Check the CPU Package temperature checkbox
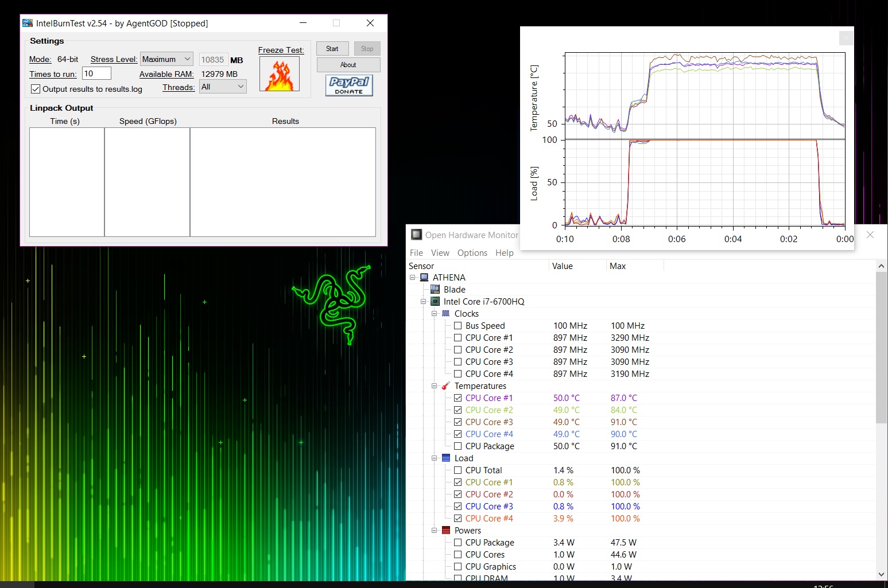 pyautogui.click(x=458, y=446)
